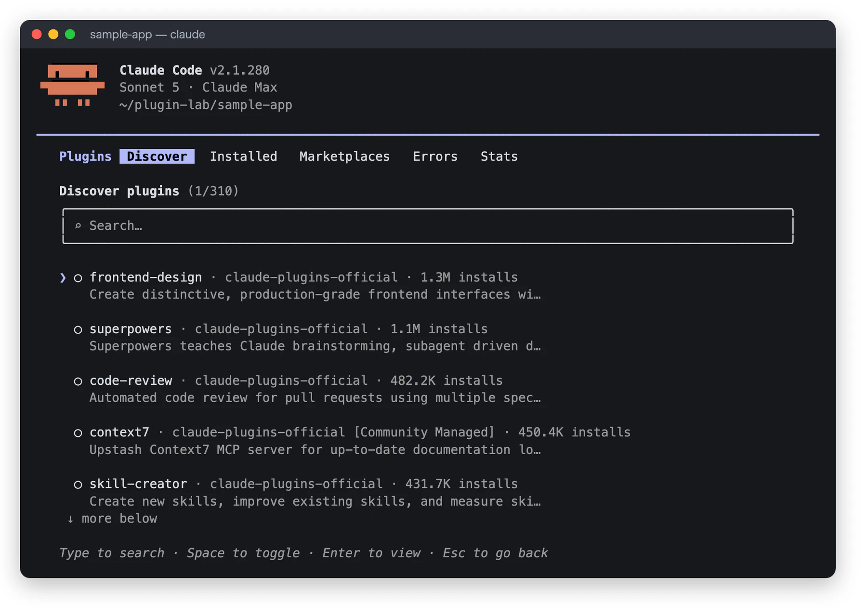This screenshot has width=867, height=616.
Task: Click the '1.1M installs' count
Action: [x=439, y=329]
